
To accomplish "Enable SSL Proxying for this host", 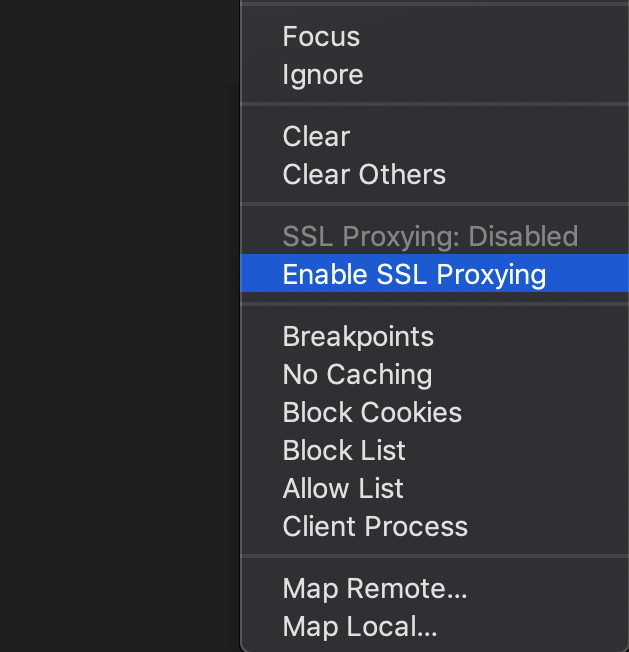I will [x=434, y=273].
